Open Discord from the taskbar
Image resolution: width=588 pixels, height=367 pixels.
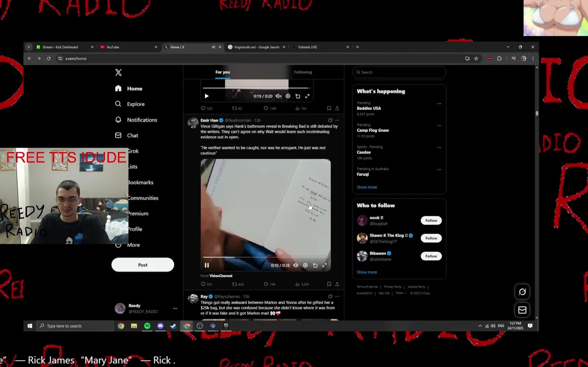(160, 326)
